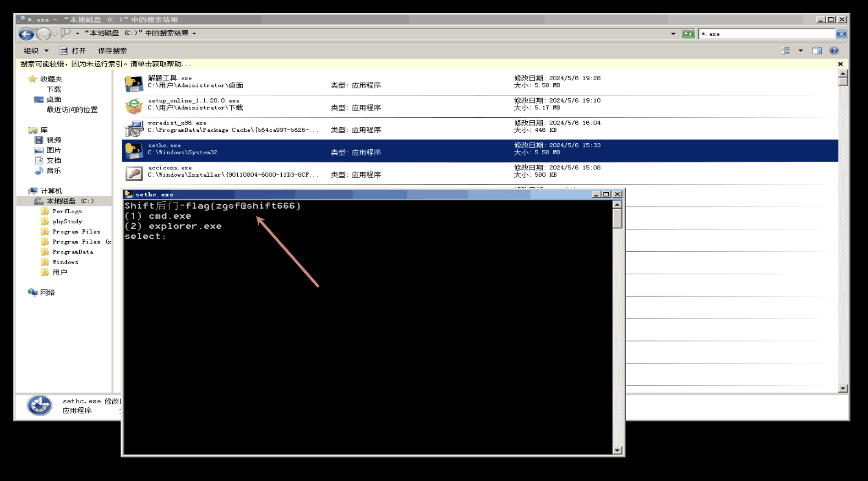Select the 解题工具.exe file icon
The width and height of the screenshot is (868, 481).
(134, 83)
